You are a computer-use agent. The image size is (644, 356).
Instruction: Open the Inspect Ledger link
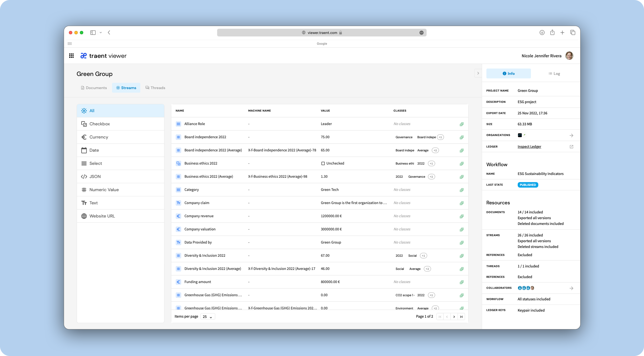click(x=529, y=147)
